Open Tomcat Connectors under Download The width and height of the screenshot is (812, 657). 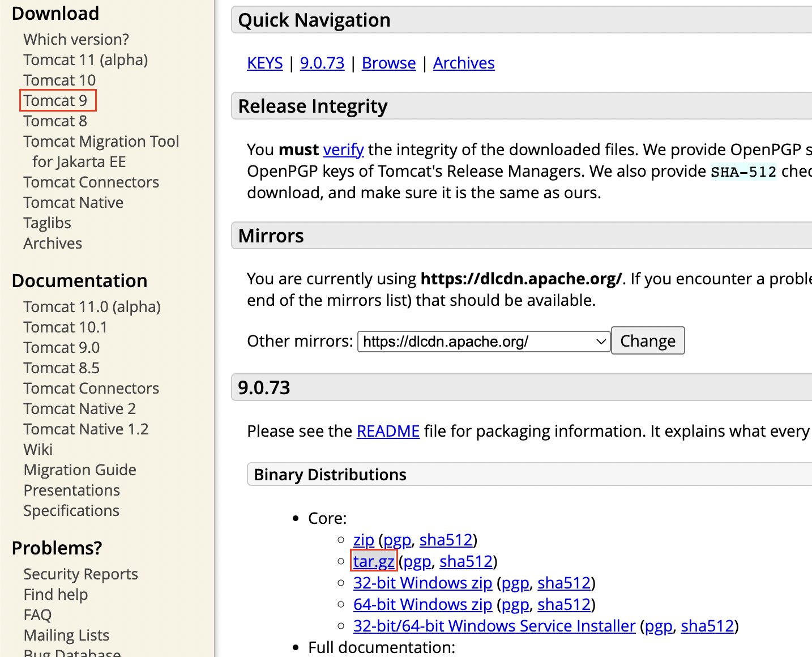pyautogui.click(x=91, y=182)
